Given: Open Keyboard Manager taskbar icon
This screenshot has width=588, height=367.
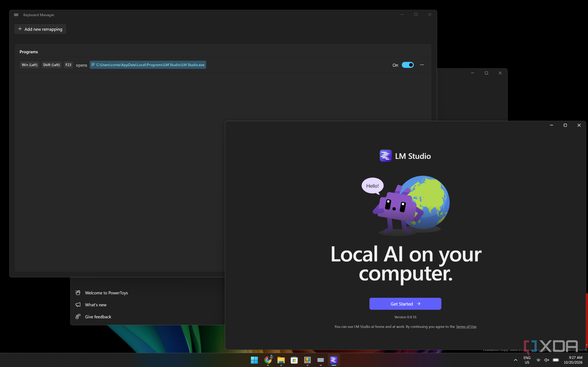Looking at the screenshot, I should [321, 360].
